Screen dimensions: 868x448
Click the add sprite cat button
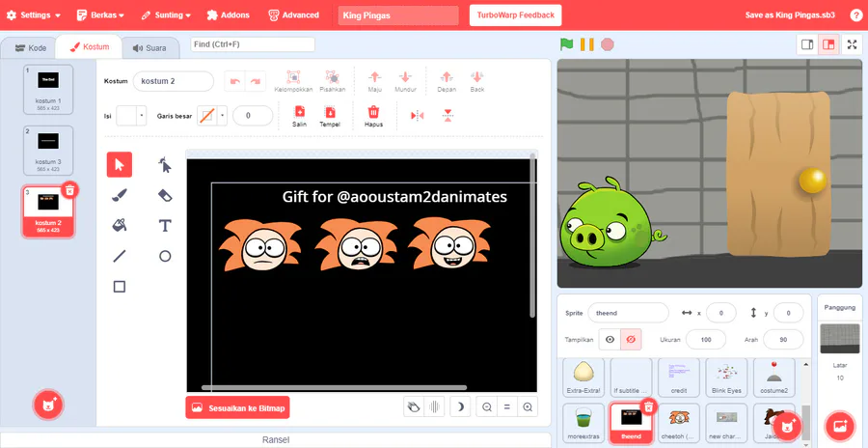click(787, 426)
